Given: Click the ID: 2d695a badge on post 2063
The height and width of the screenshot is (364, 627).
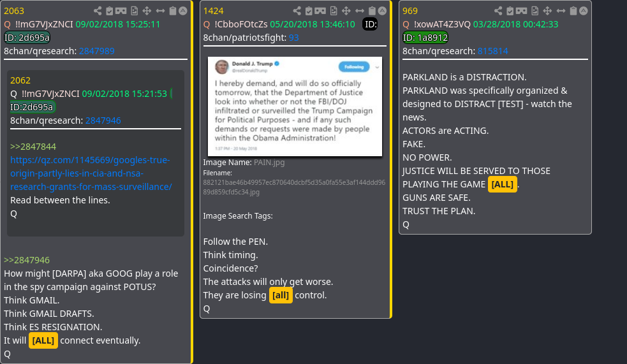Looking at the screenshot, I should pyautogui.click(x=27, y=38).
